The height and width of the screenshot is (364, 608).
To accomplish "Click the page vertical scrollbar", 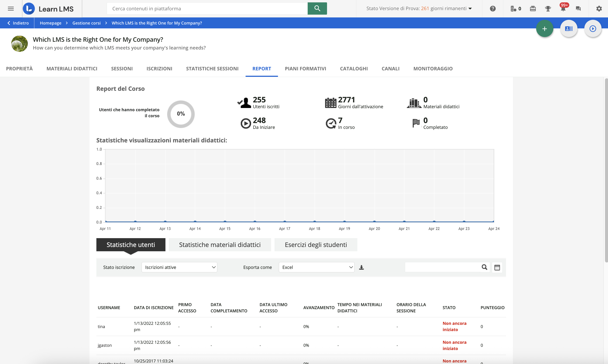I will pyautogui.click(x=606, y=170).
